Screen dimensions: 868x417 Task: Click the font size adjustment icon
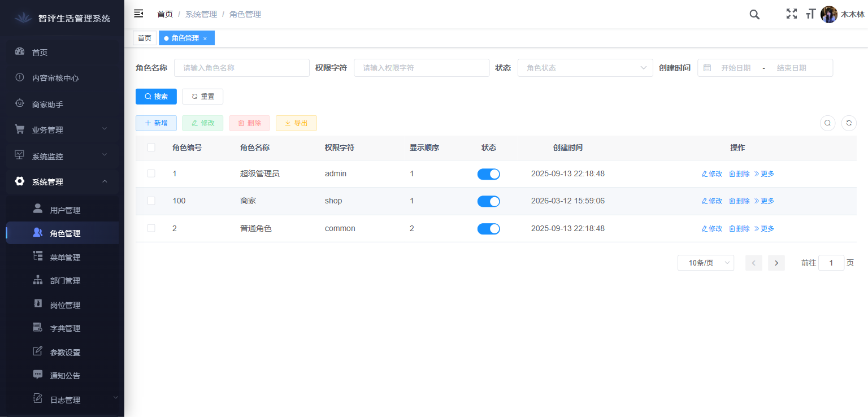click(810, 14)
